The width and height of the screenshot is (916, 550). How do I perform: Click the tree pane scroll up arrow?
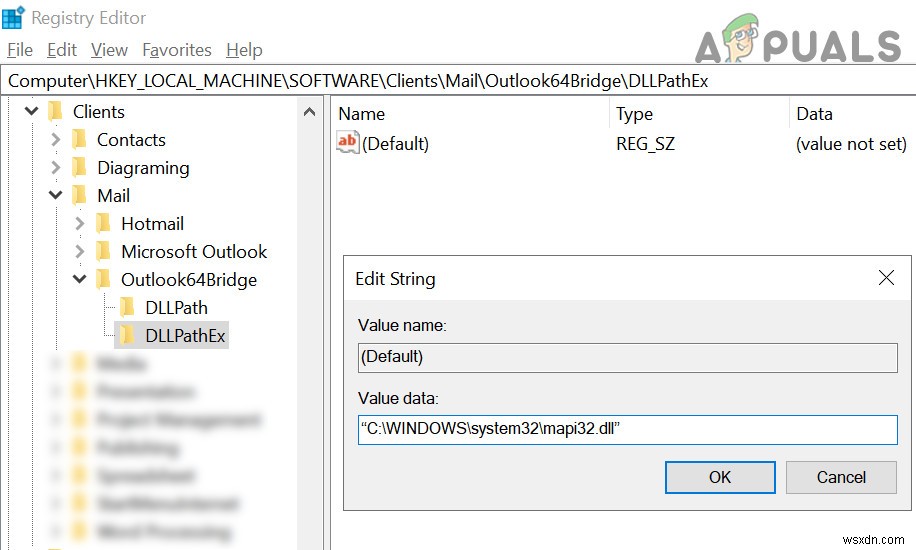310,112
